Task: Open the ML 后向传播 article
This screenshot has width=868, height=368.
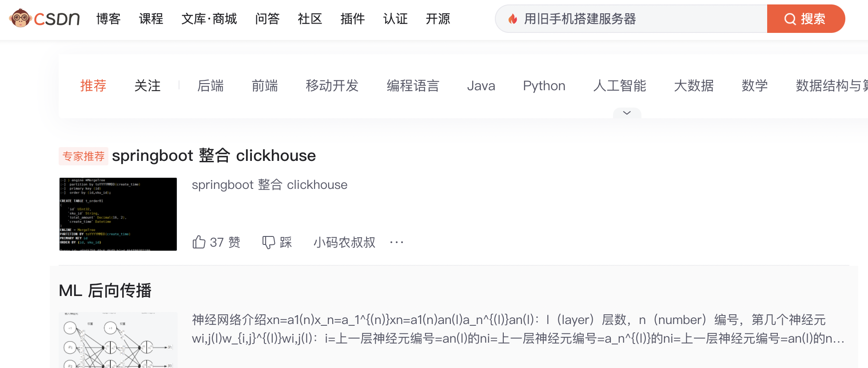Action: pos(106,290)
